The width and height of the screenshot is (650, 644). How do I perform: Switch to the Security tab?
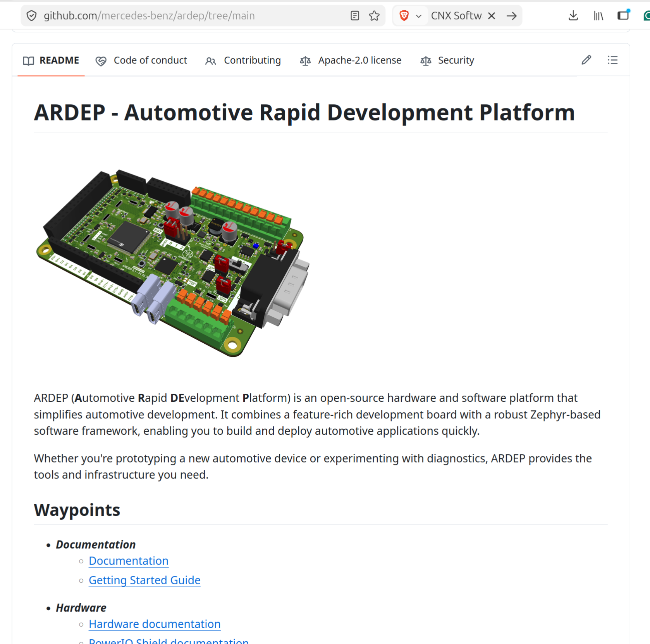pos(447,60)
